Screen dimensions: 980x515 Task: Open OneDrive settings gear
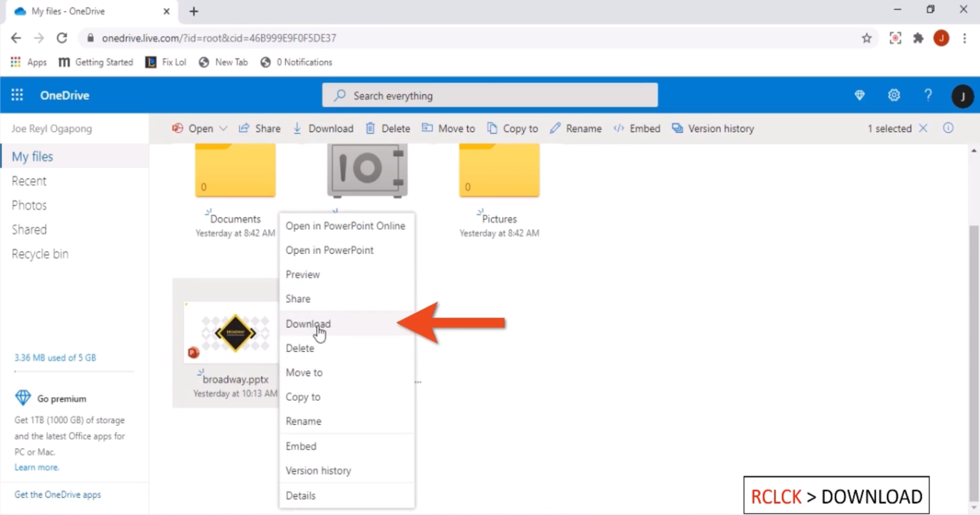(x=894, y=95)
